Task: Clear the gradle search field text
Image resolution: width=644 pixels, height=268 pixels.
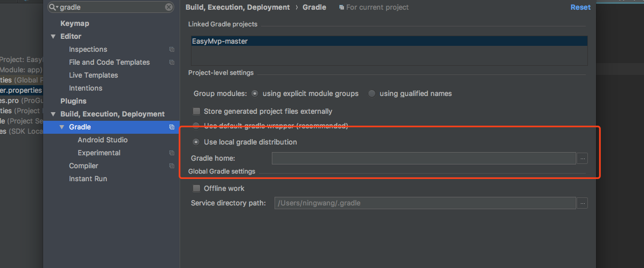Action: coord(169,7)
